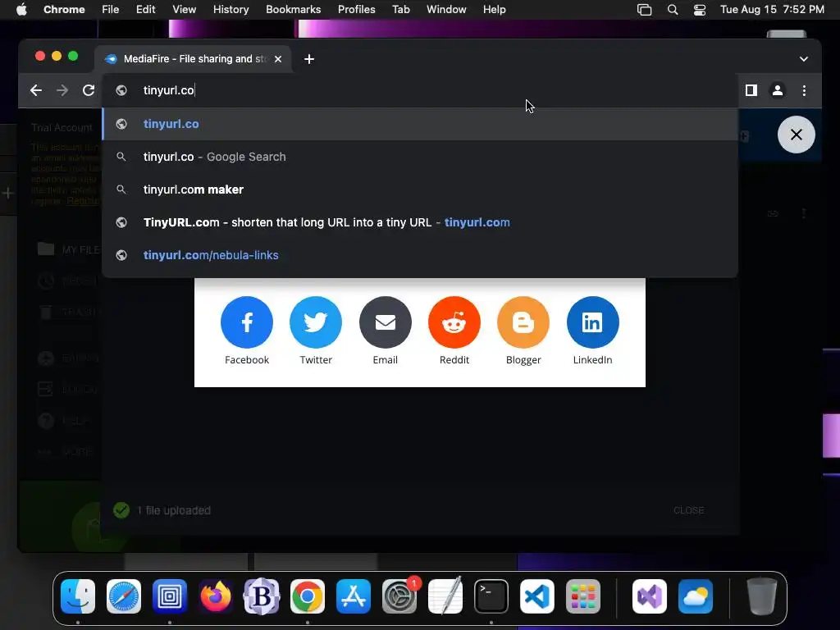Open App Store from the Dock

coord(354,596)
